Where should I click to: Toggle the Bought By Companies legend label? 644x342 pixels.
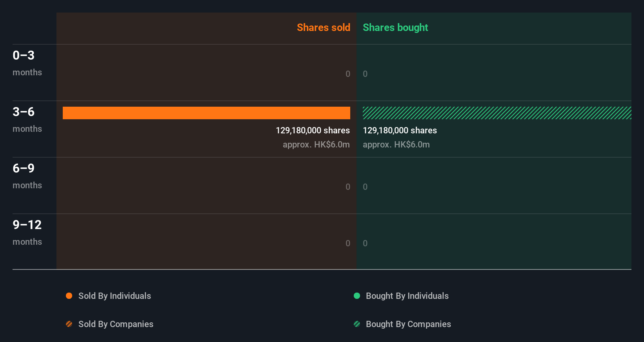pos(408,324)
